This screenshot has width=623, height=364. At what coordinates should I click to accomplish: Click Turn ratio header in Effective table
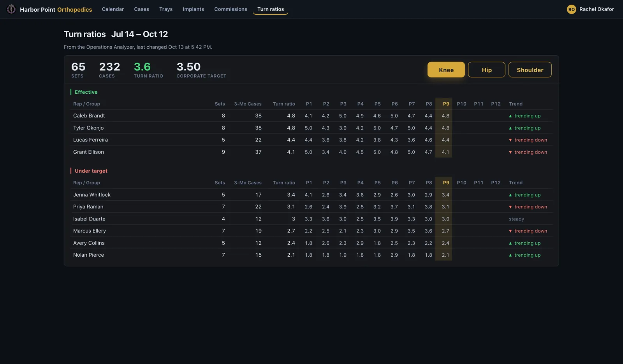coord(284,104)
